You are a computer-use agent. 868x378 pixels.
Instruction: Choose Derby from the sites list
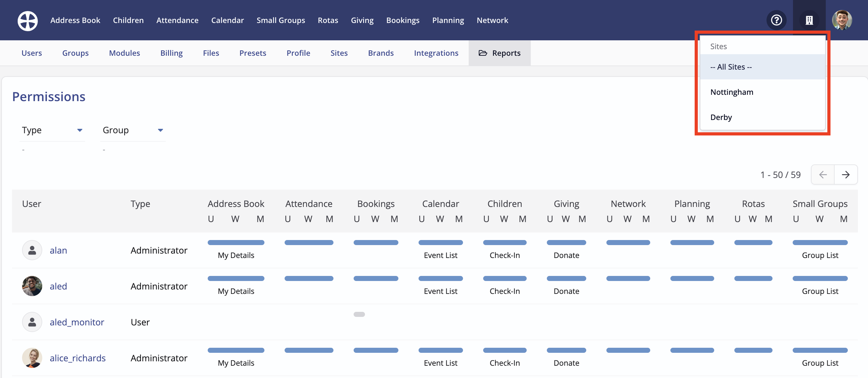721,117
